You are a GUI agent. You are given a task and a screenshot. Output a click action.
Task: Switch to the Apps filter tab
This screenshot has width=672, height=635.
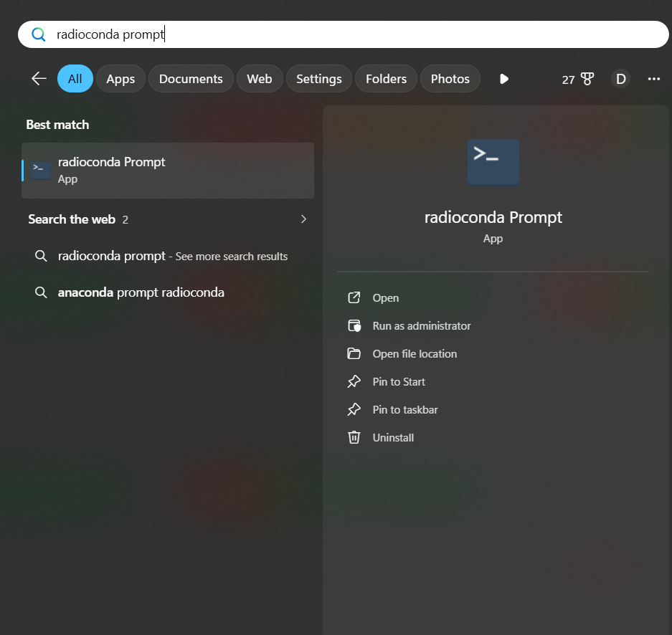point(120,79)
